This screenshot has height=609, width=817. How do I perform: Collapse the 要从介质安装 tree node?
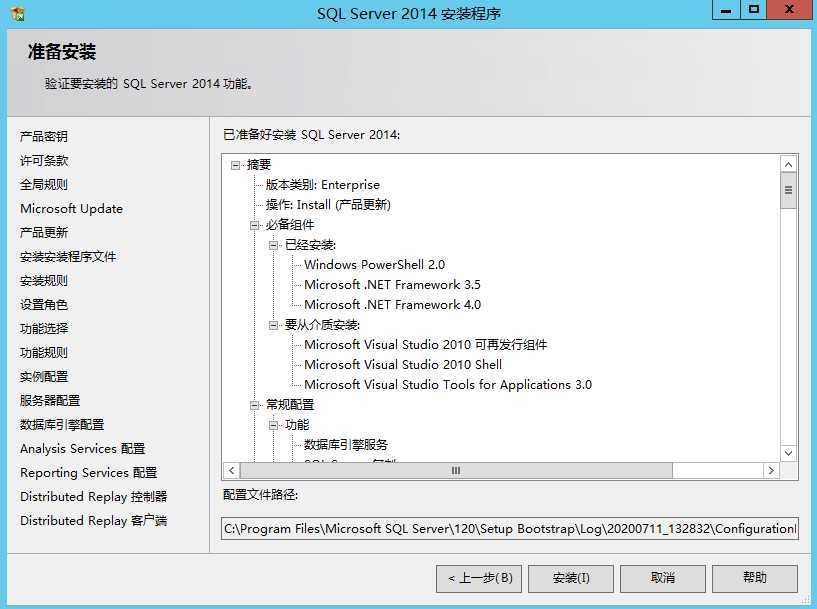tap(274, 325)
